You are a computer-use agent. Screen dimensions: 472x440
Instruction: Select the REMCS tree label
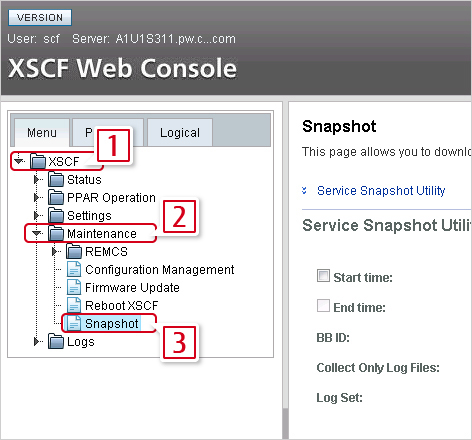pos(106,252)
